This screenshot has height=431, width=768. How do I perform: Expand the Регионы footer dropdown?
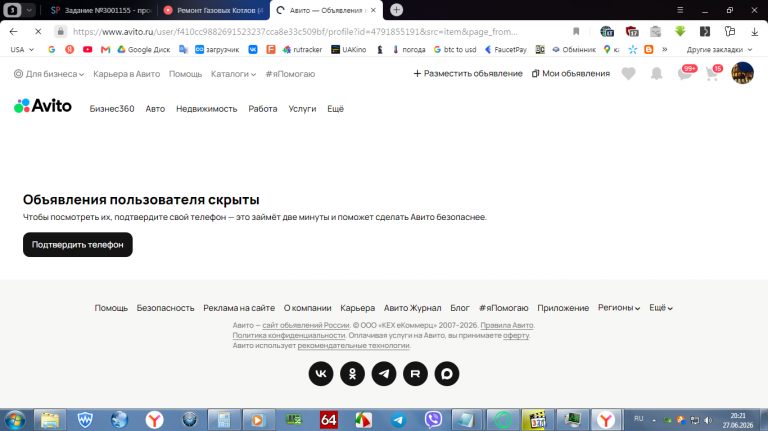(619, 308)
